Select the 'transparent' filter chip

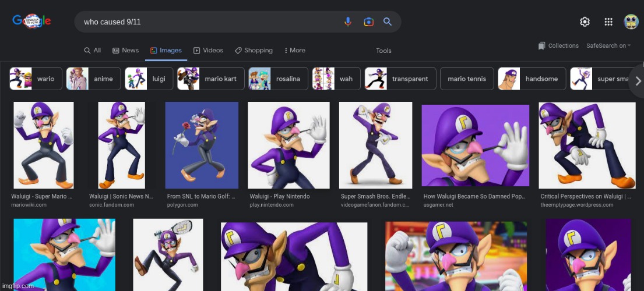click(400, 79)
